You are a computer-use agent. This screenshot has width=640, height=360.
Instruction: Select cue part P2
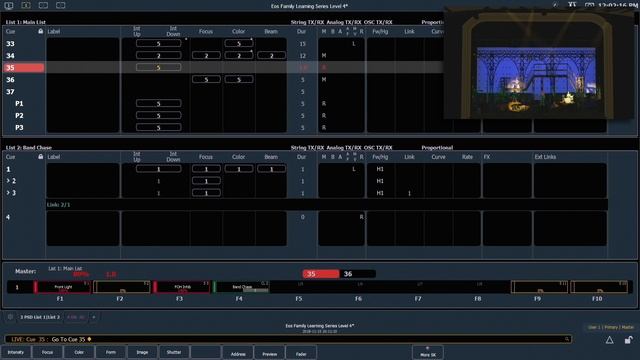(19, 116)
